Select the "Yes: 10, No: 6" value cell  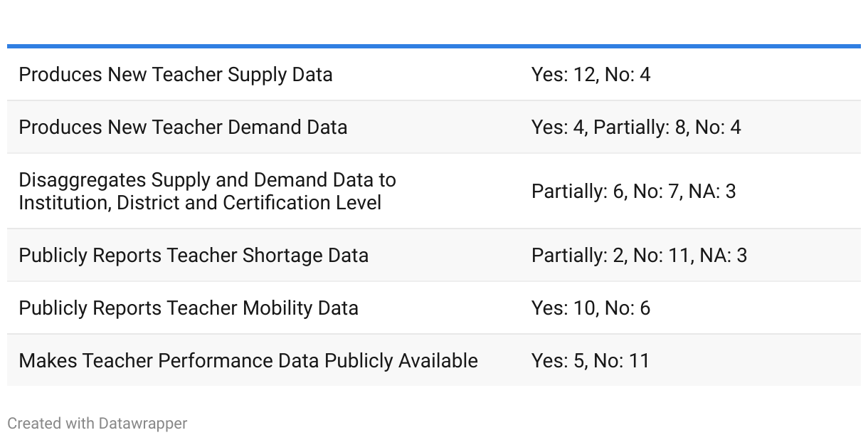tap(591, 308)
